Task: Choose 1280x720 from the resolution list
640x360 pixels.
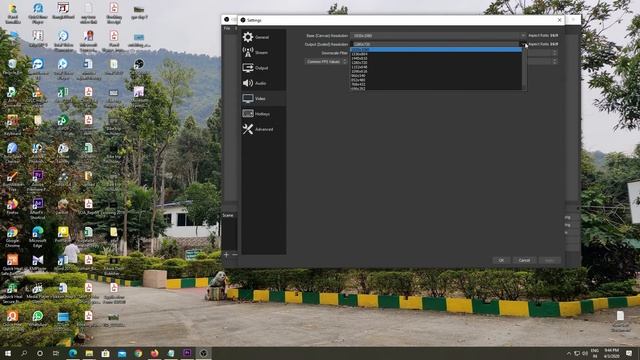Action: [x=436, y=62]
